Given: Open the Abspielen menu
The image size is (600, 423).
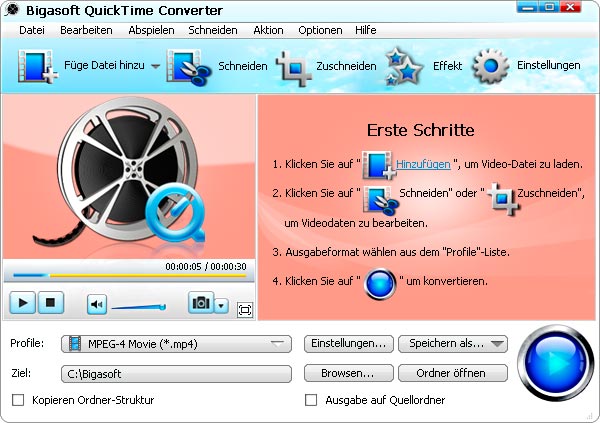Looking at the screenshot, I should tap(151, 30).
